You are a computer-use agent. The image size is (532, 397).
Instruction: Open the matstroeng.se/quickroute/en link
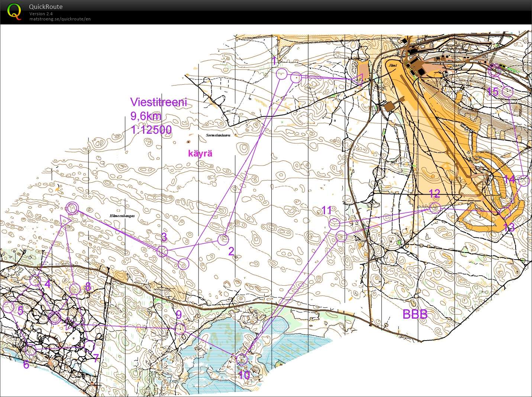coord(60,19)
